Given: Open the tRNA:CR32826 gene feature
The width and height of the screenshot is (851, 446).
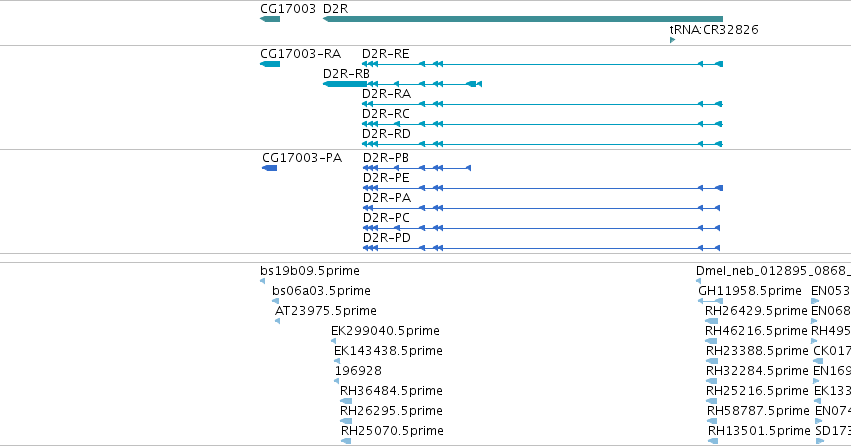Looking at the screenshot, I should tap(672, 40).
